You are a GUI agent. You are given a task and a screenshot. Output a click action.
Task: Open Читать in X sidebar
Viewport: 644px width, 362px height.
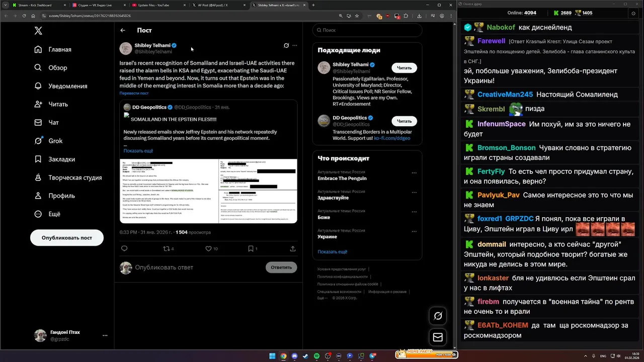coord(51,104)
